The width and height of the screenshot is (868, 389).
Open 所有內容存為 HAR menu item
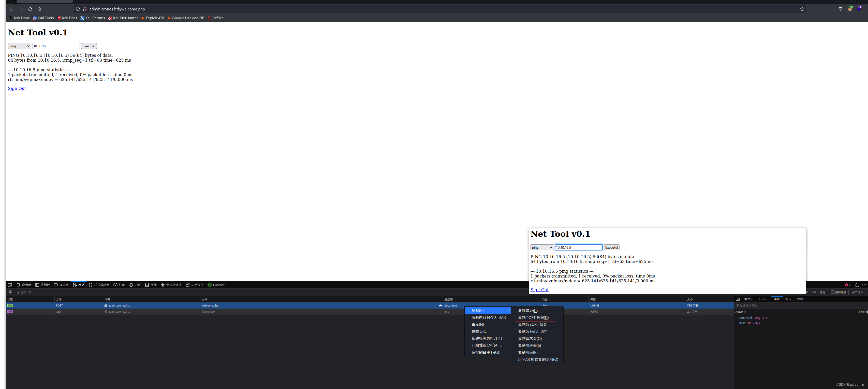[x=487, y=317]
